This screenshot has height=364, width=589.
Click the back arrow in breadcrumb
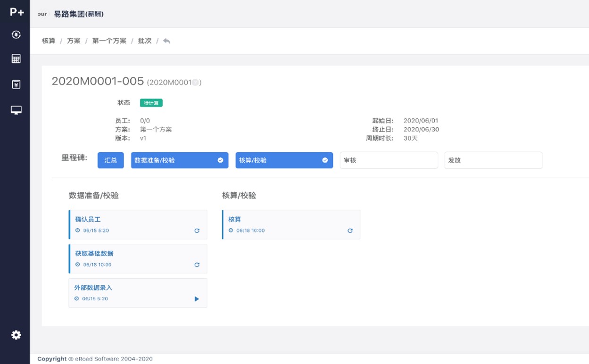point(166,41)
